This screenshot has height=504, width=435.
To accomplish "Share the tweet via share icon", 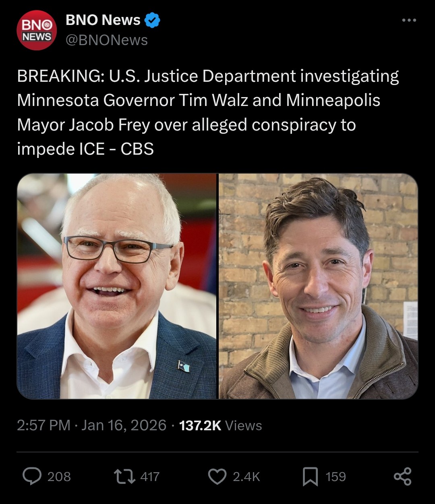I will [402, 477].
